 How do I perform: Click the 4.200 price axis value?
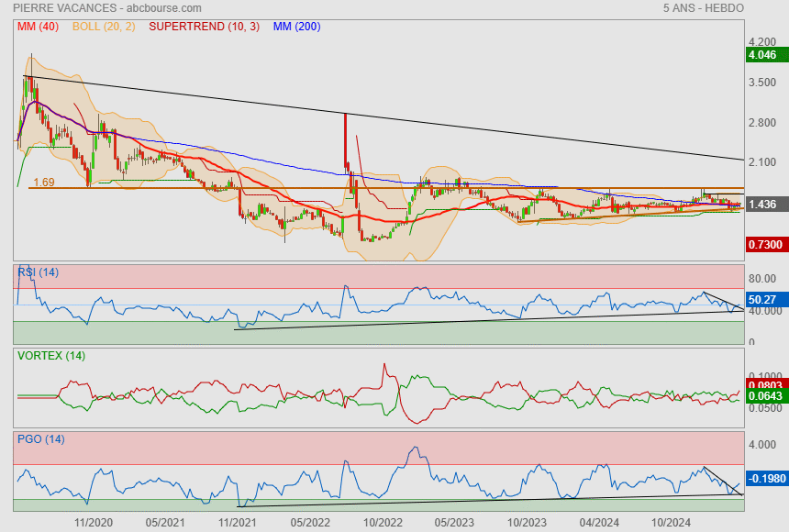pos(762,42)
